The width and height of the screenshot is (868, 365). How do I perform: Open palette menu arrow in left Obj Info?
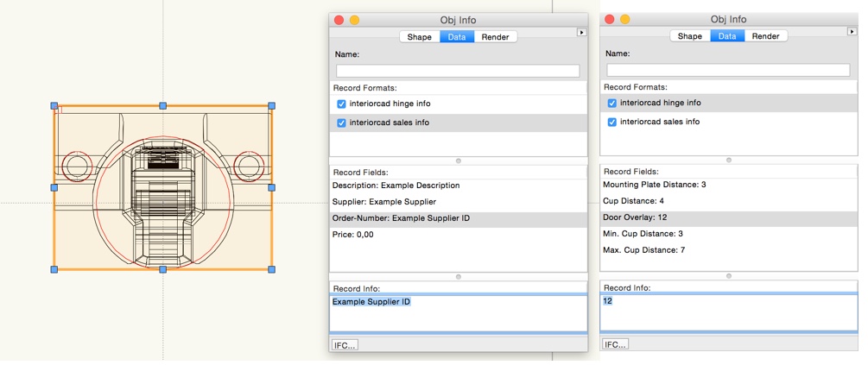[x=581, y=33]
